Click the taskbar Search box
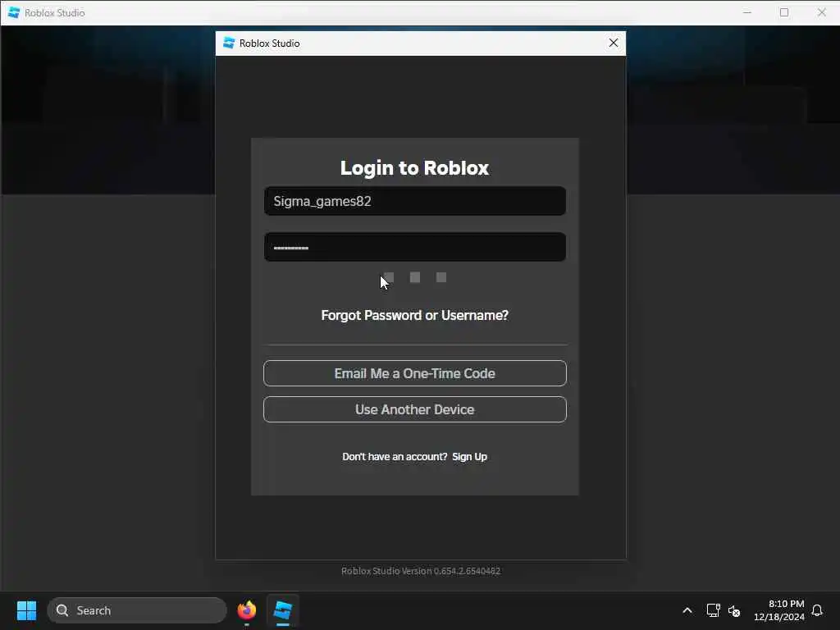The image size is (840, 630). click(x=137, y=610)
